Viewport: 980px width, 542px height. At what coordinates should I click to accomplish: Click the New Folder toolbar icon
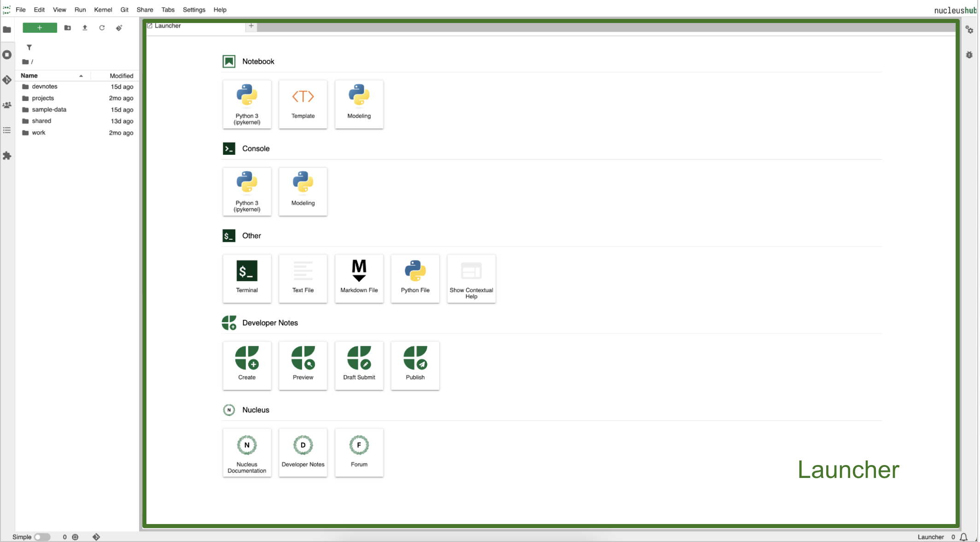68,28
